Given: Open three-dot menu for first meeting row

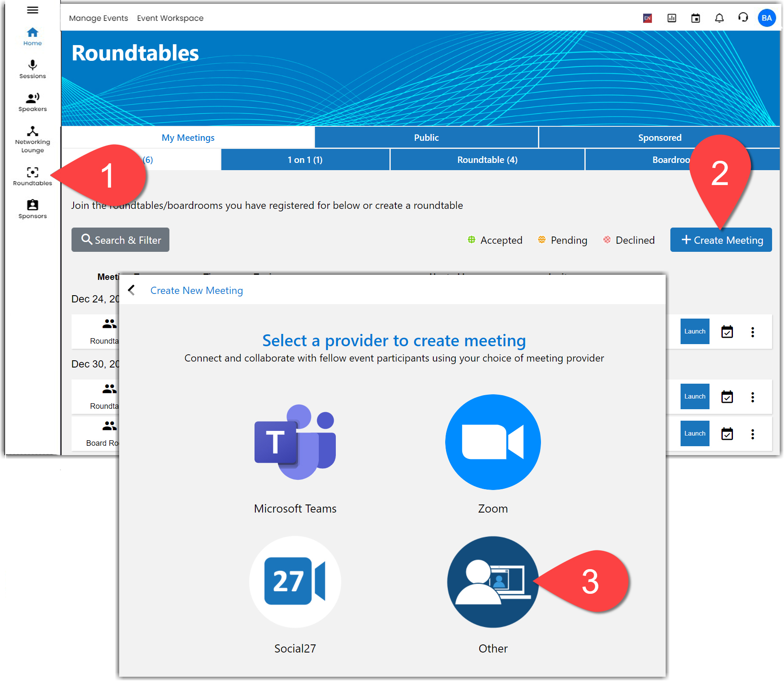Looking at the screenshot, I should 753,332.
